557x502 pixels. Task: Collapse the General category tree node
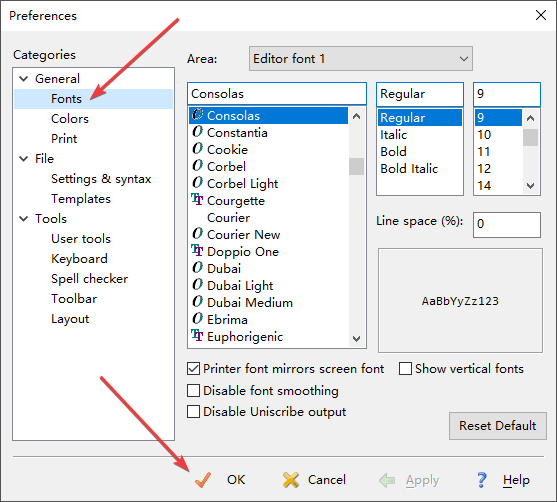click(24, 79)
